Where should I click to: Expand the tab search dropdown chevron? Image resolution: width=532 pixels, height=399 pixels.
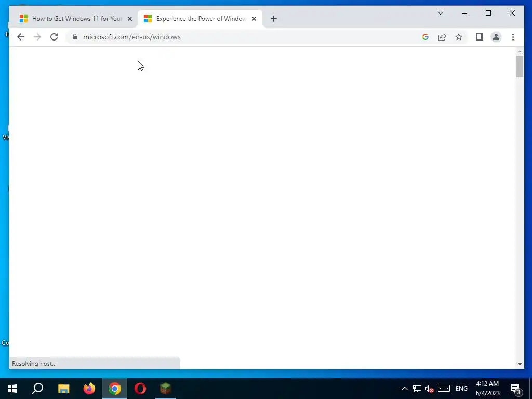point(441,13)
